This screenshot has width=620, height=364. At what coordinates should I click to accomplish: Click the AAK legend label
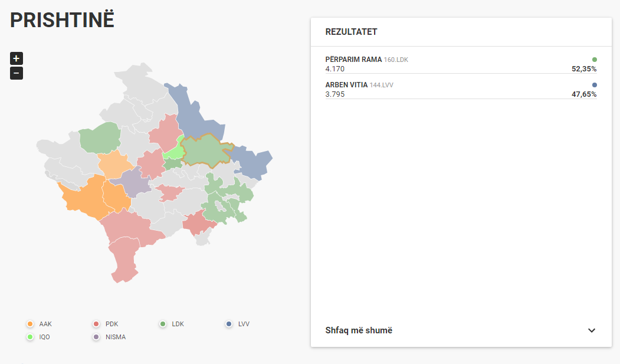(45, 324)
